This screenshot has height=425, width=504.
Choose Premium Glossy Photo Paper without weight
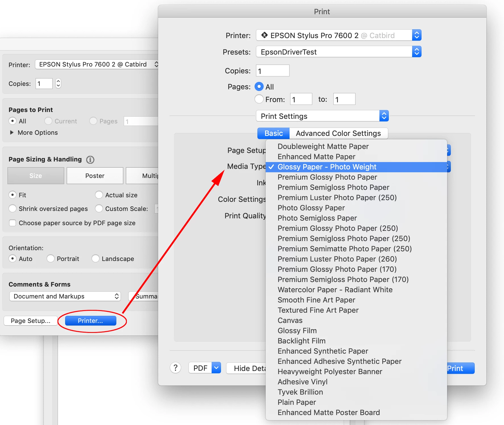point(356,177)
